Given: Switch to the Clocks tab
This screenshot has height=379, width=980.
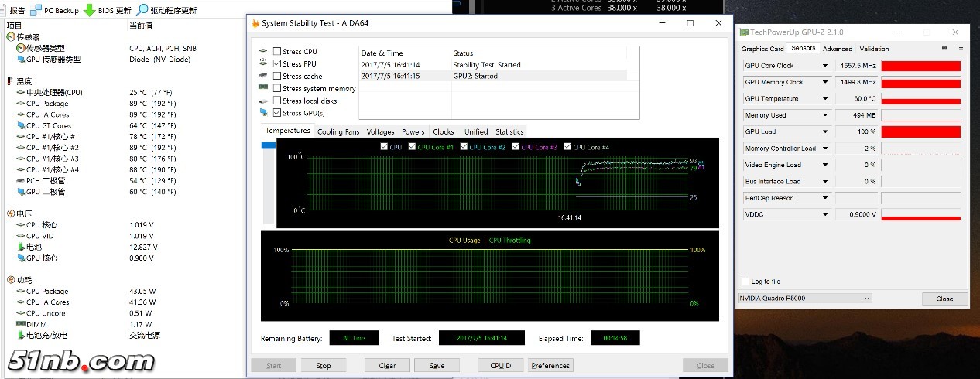Looking at the screenshot, I should point(444,132).
